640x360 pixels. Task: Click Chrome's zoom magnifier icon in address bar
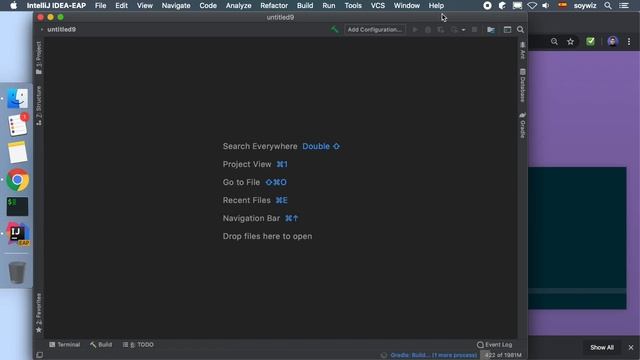click(x=554, y=42)
